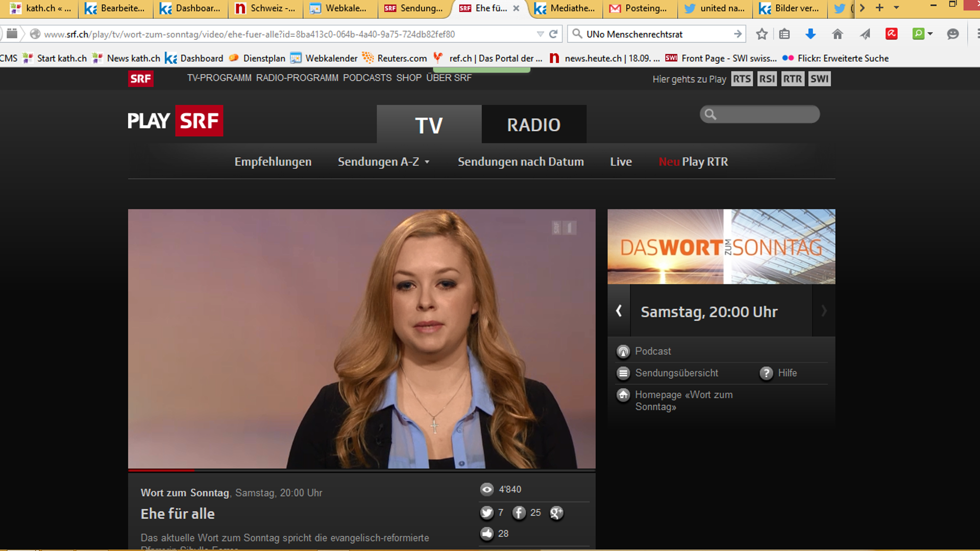Open Reuters.com bookmark
Screen dimensions: 980x551
[395, 58]
